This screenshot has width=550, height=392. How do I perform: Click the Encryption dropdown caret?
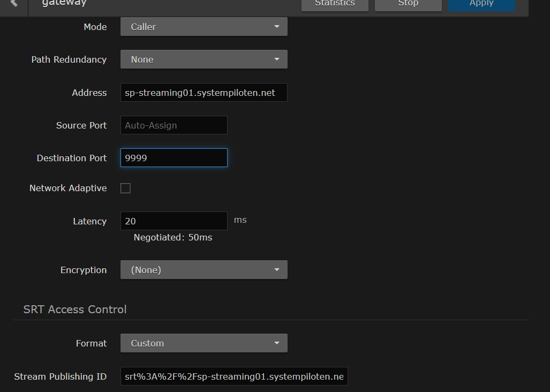277,269
